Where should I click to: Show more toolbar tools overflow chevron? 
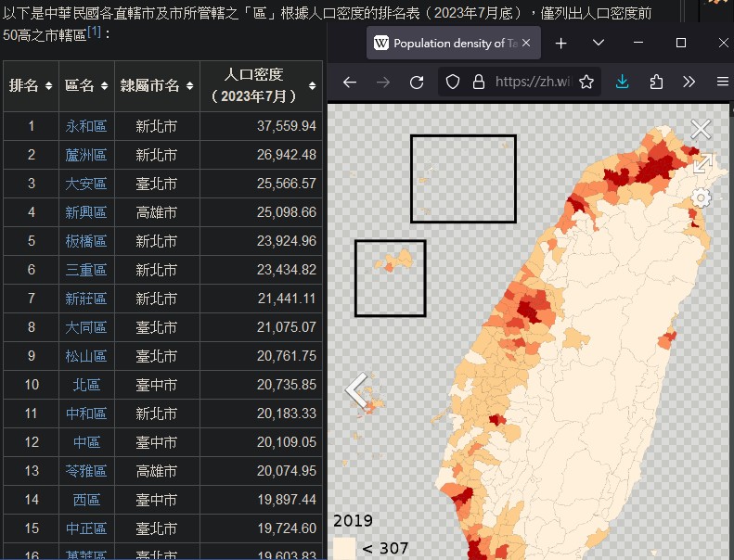[x=689, y=82]
